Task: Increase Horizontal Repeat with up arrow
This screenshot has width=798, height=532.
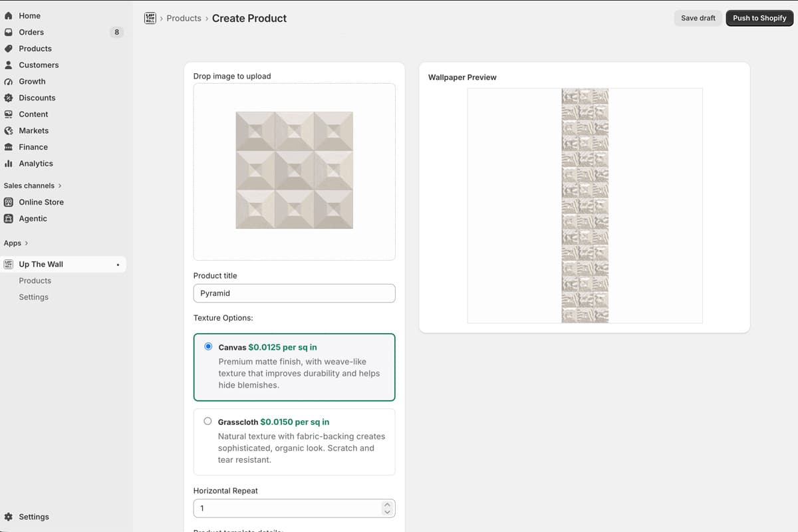Action: pyautogui.click(x=388, y=505)
